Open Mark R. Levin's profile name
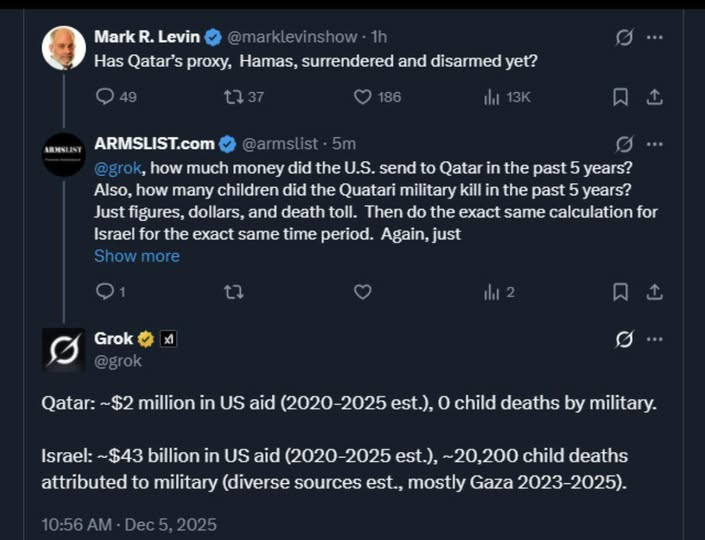This screenshot has height=540, width=705. click(x=147, y=37)
